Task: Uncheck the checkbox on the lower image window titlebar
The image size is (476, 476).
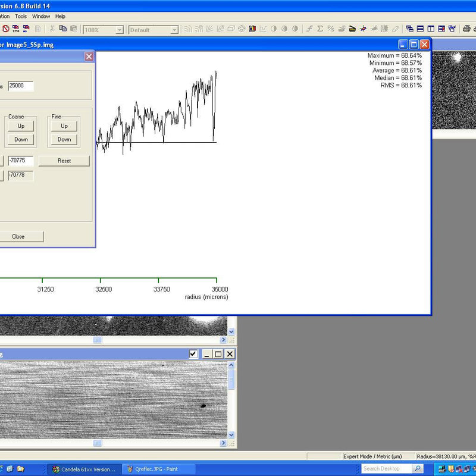Action: [192, 353]
